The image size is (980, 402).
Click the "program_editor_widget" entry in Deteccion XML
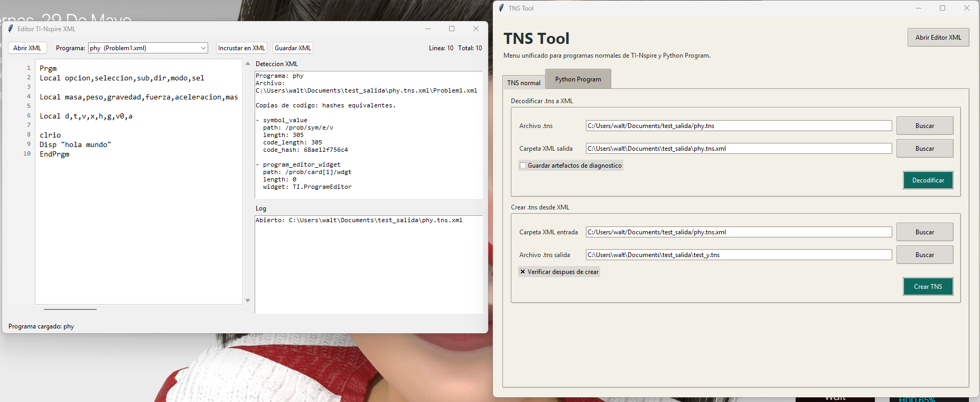coord(302,165)
